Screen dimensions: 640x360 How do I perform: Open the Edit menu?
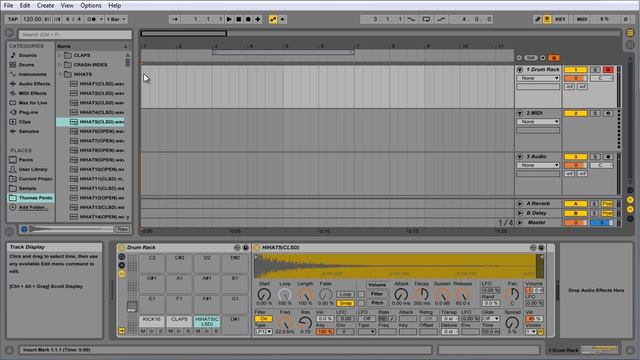click(25, 5)
